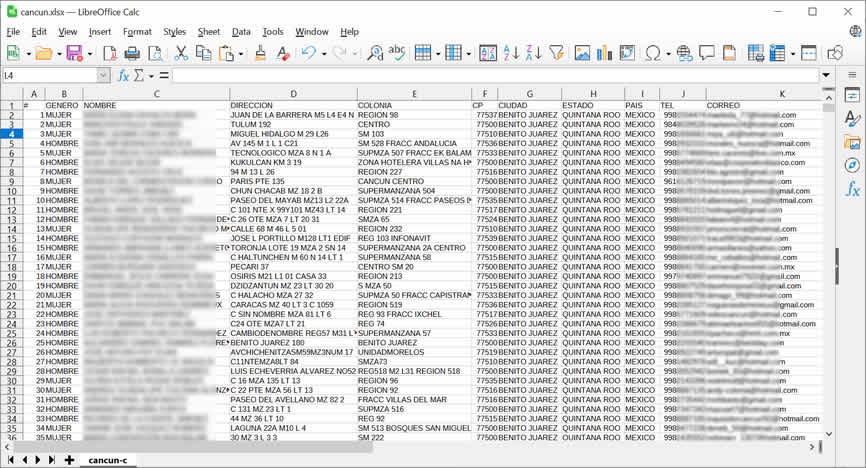Viewport: 866px width, 468px height.
Task: Click the Sum sigma icon
Action: 139,75
